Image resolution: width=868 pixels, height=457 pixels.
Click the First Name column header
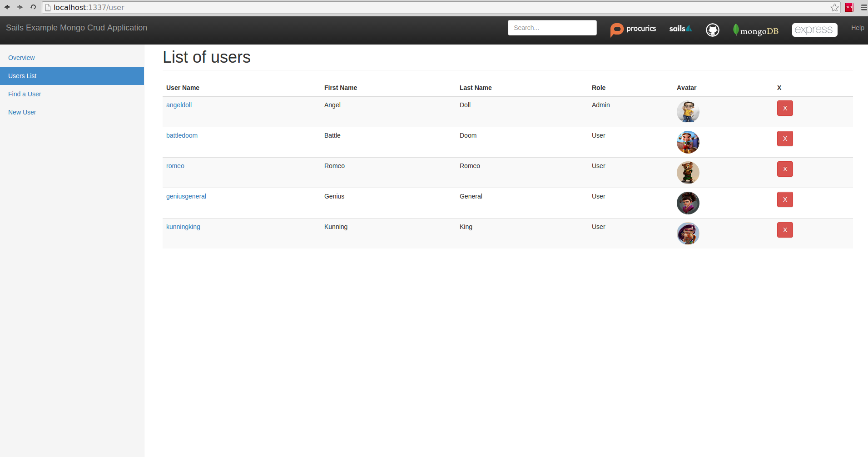click(341, 88)
